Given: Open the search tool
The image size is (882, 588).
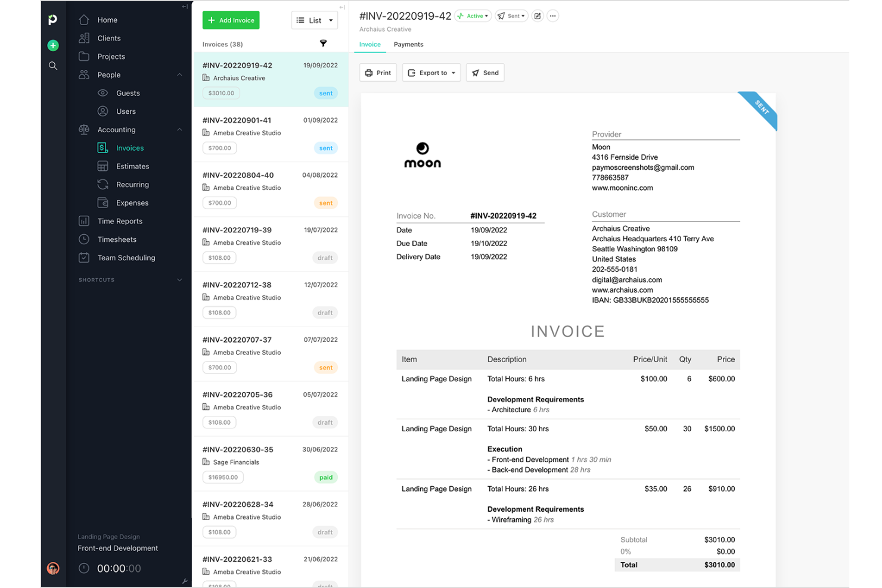Looking at the screenshot, I should point(52,66).
